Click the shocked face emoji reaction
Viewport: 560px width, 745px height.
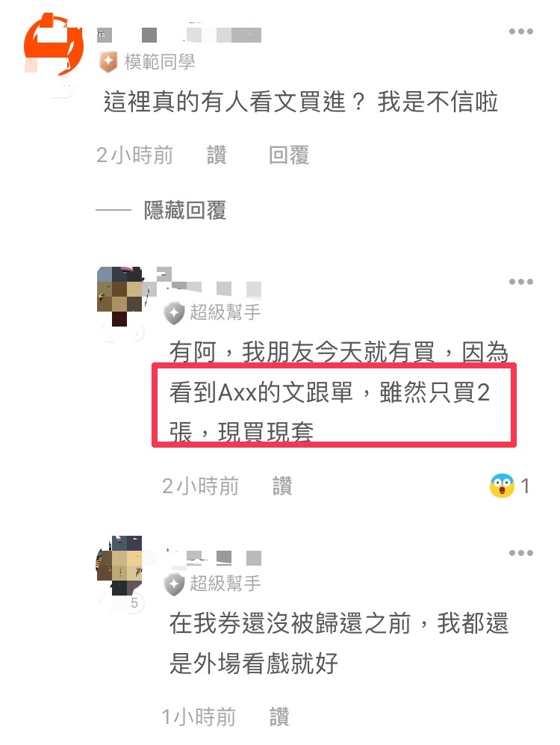pyautogui.click(x=502, y=486)
